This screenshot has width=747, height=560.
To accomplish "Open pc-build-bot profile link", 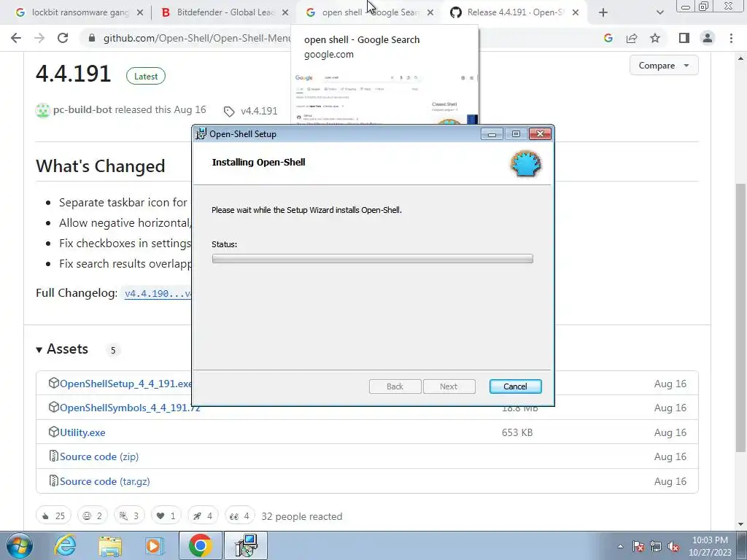I will click(82, 109).
